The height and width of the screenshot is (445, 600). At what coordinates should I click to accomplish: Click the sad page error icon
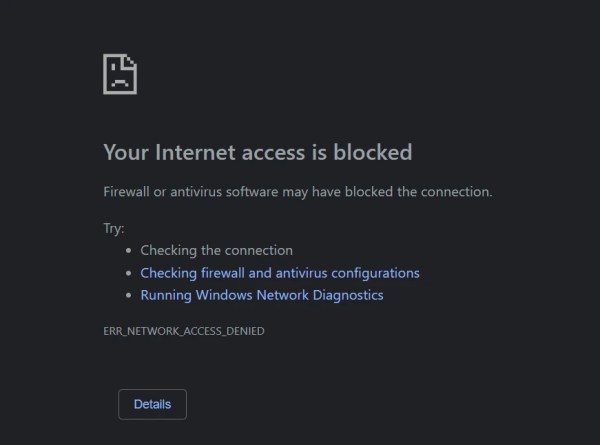(120, 75)
